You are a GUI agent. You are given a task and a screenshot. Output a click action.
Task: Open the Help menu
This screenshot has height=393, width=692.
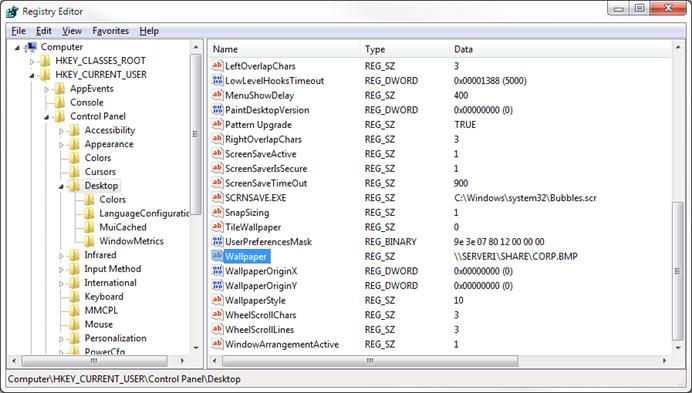pos(149,31)
